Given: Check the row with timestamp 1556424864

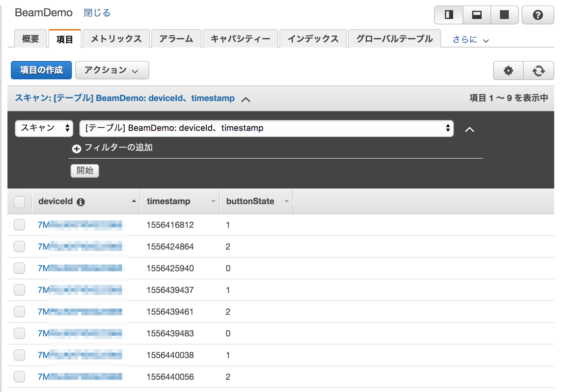Looking at the screenshot, I should coord(19,247).
